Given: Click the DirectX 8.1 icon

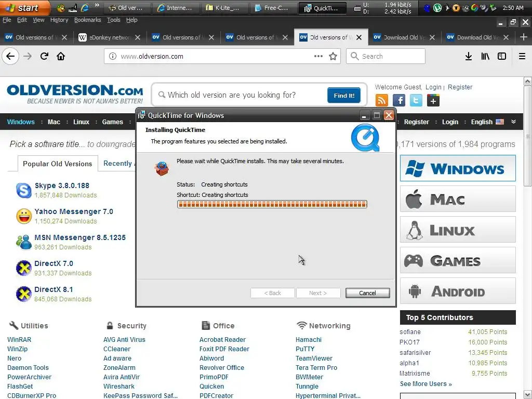Looking at the screenshot, I should [x=24, y=294].
